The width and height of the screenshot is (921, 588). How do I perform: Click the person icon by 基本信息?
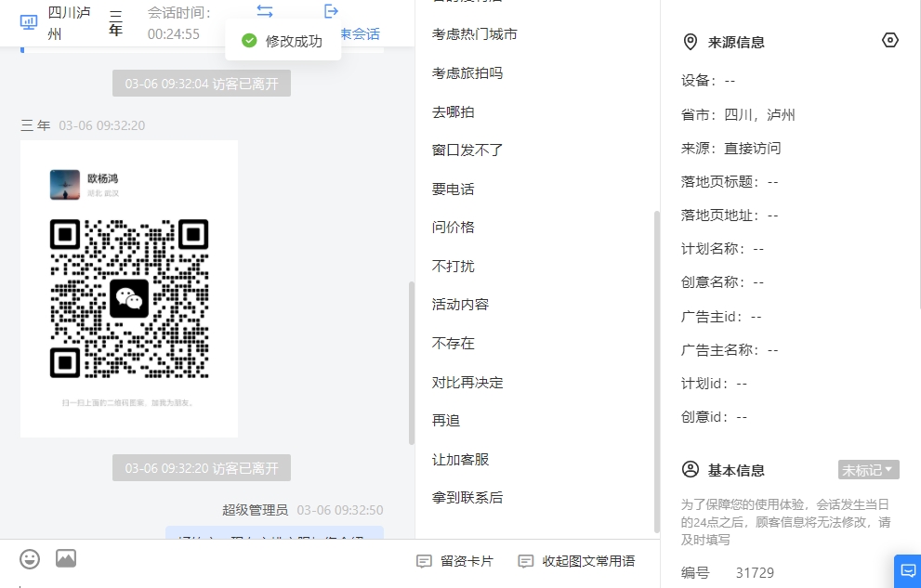pos(691,469)
